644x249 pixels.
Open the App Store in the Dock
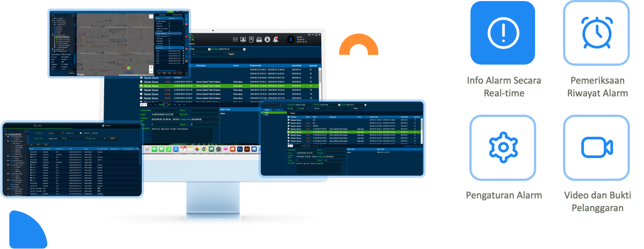point(176,149)
